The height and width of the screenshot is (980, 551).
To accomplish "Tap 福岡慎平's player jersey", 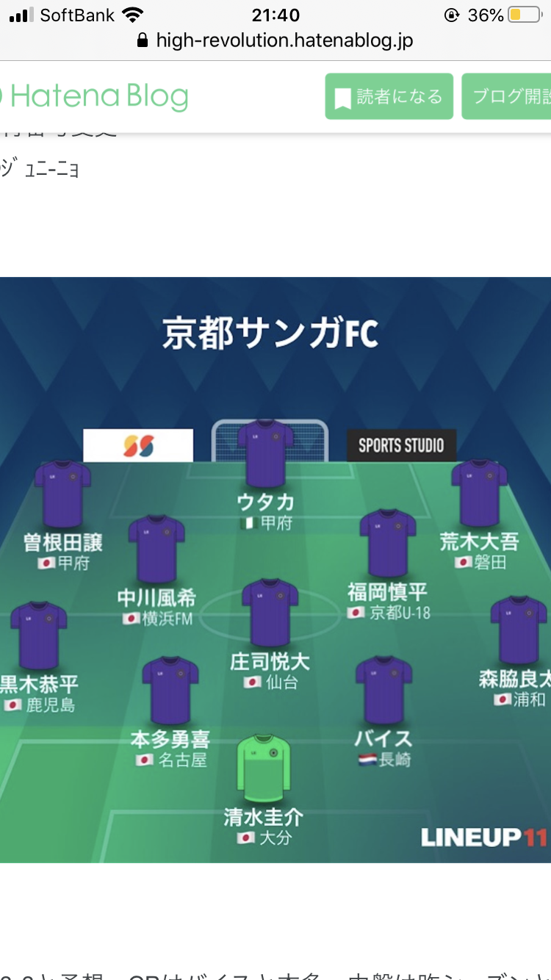I will coord(388,543).
